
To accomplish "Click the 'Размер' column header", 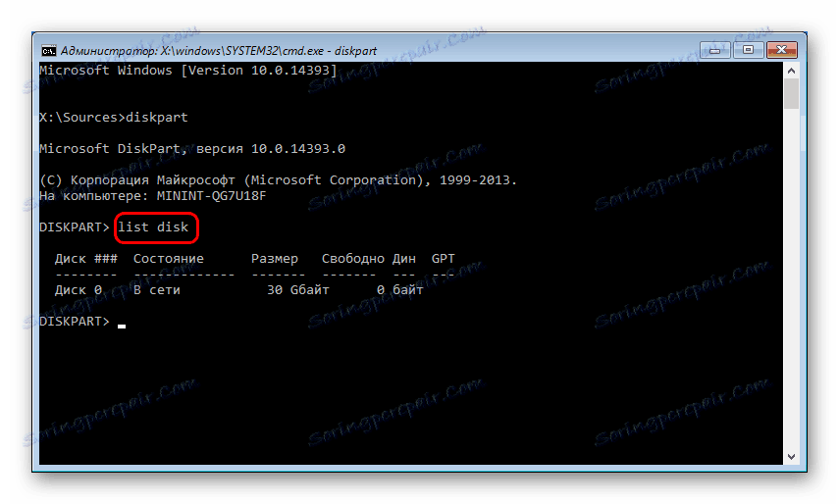I will [x=275, y=259].
